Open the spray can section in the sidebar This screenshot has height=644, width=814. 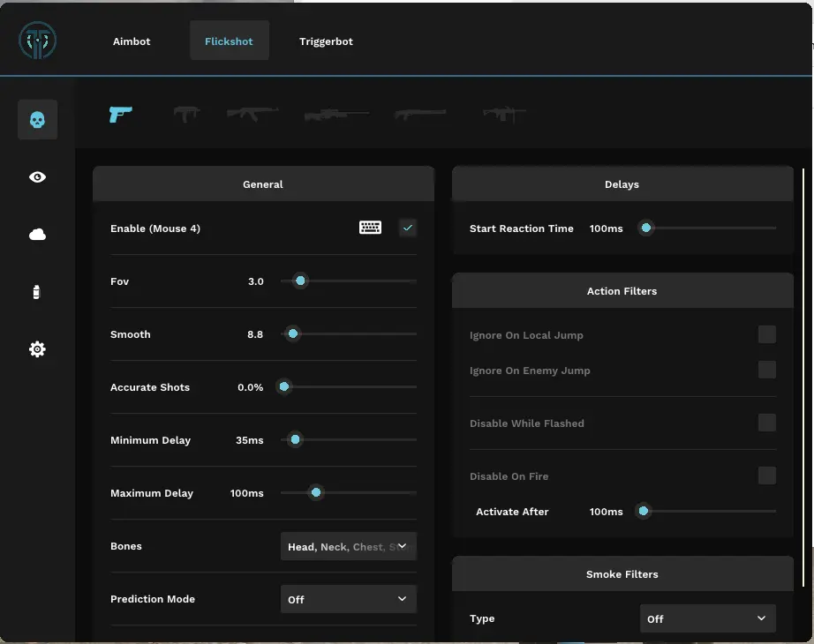click(x=36, y=292)
